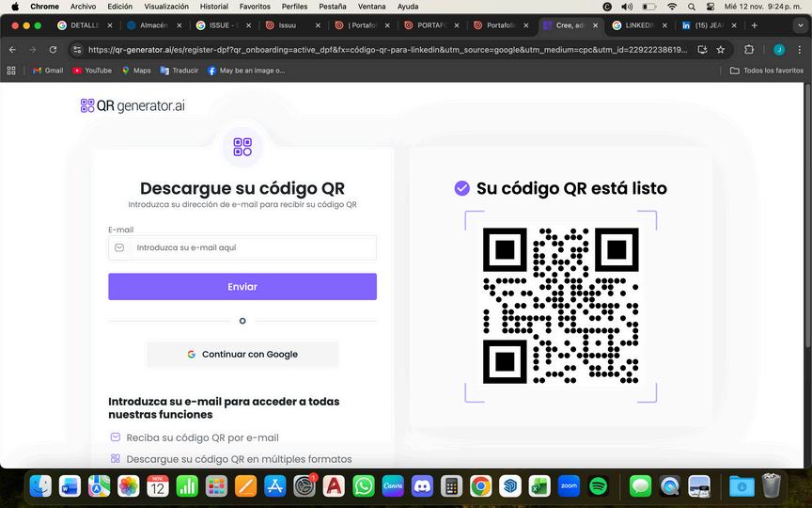Click the Enviar button
The width and height of the screenshot is (812, 508).
point(242,287)
